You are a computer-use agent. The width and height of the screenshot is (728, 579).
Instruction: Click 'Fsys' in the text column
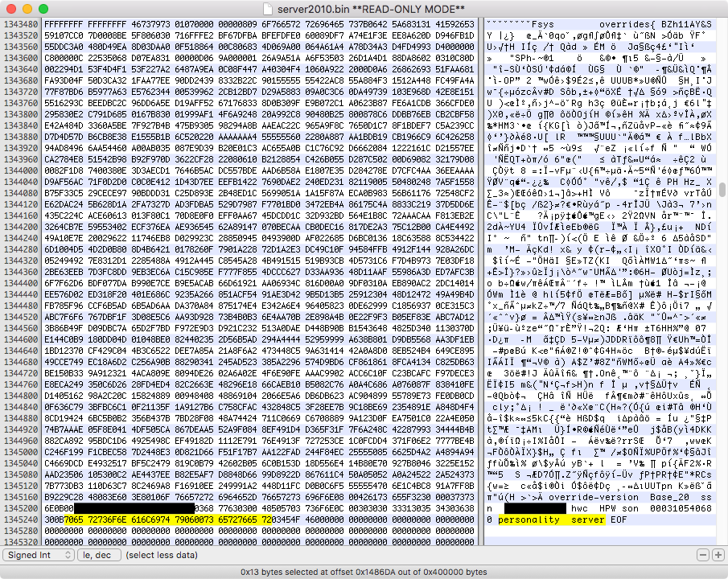coord(543,24)
